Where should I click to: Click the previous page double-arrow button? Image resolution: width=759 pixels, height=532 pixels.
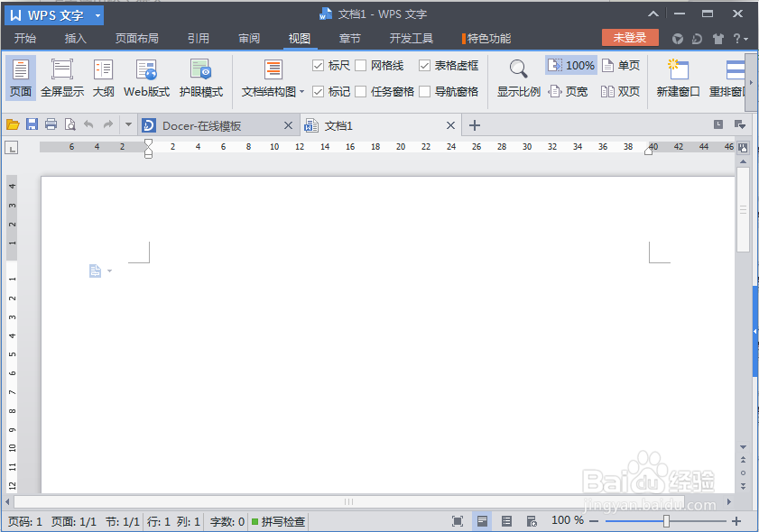[x=743, y=460]
